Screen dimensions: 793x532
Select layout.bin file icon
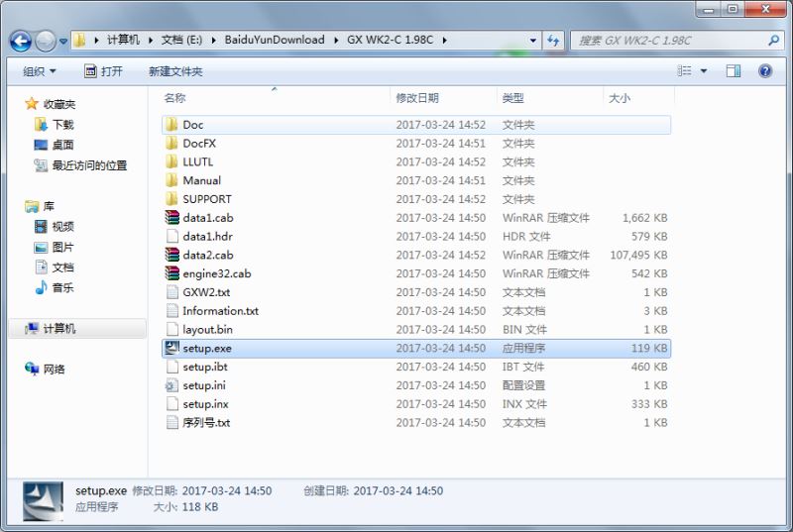point(171,330)
